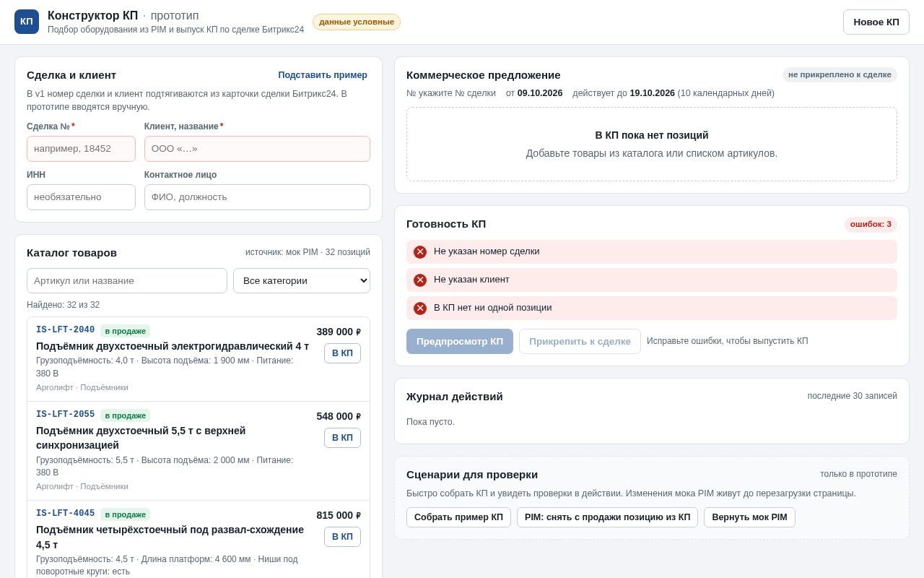
Task: Click 'Вернуть мок PIM' button
Action: pos(749,517)
